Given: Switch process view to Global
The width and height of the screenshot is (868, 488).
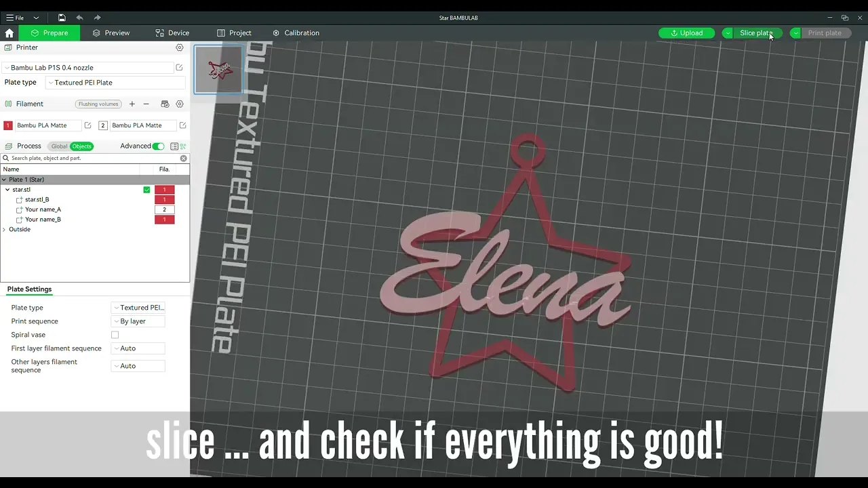Looking at the screenshot, I should (x=59, y=146).
